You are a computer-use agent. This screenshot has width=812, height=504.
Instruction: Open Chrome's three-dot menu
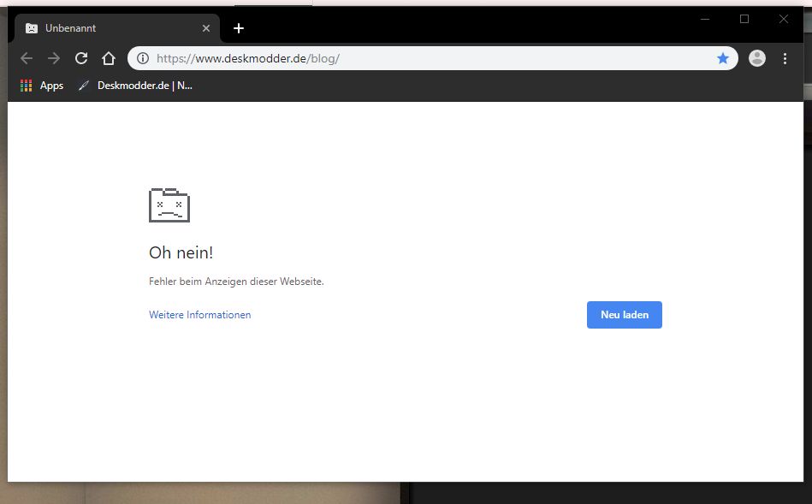pyautogui.click(x=785, y=58)
